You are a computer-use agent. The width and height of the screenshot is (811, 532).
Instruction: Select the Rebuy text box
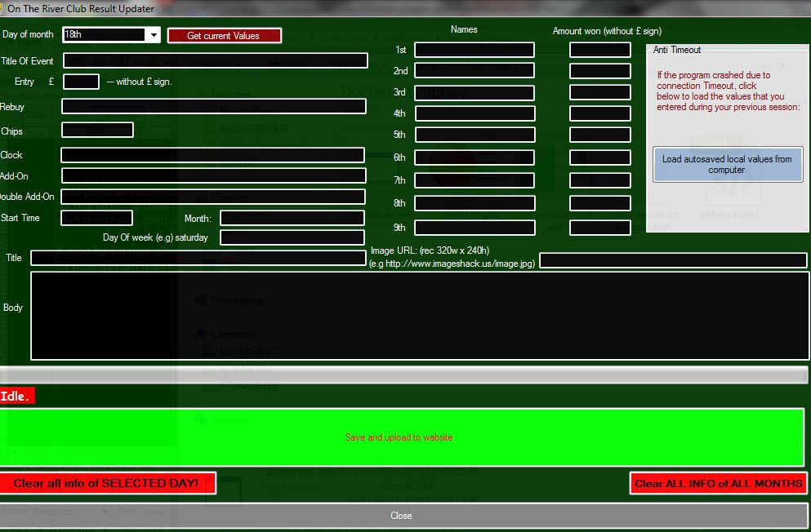(x=214, y=107)
